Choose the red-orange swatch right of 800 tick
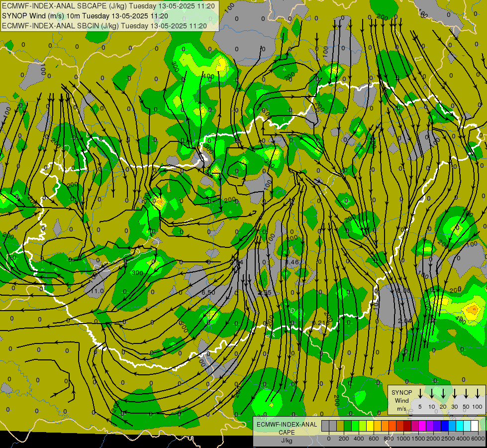Viewport: 487px width, 448px height. coord(392,426)
